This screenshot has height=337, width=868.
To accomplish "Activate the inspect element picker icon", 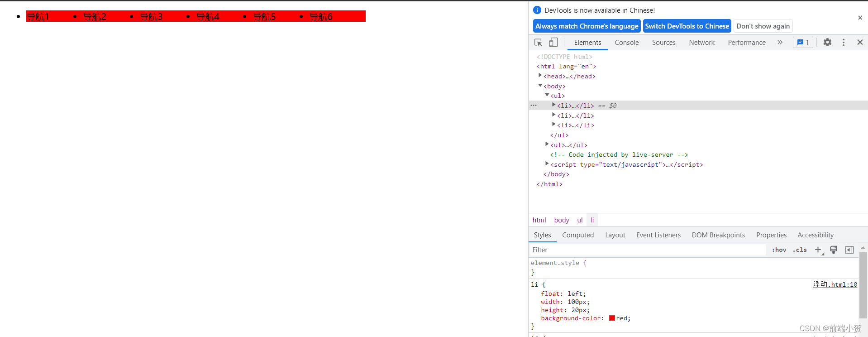I will coord(538,42).
